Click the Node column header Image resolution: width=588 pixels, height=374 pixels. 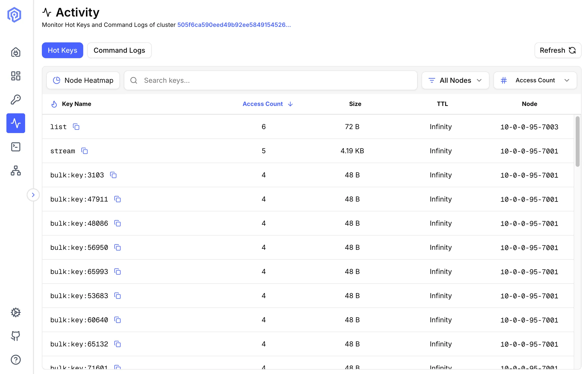(x=529, y=104)
